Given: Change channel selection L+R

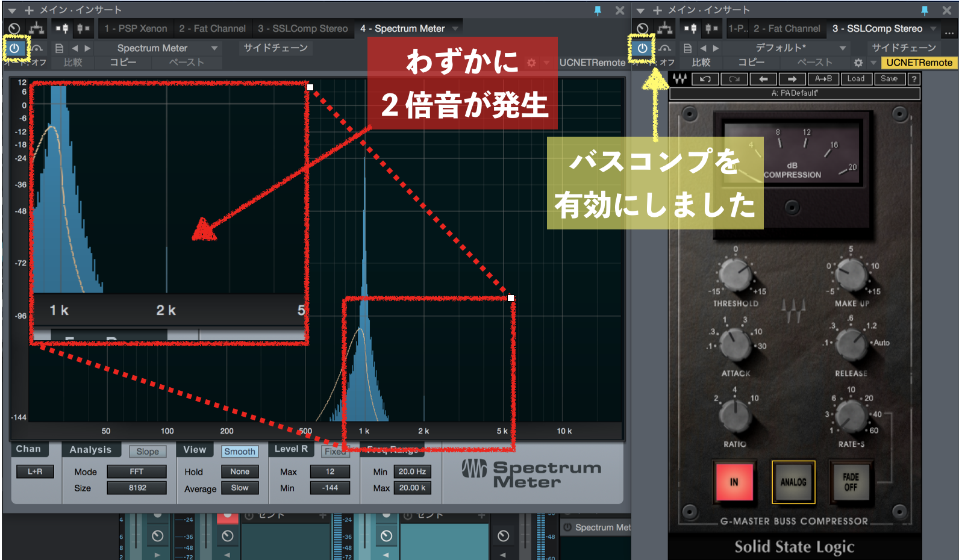Looking at the screenshot, I should (35, 471).
